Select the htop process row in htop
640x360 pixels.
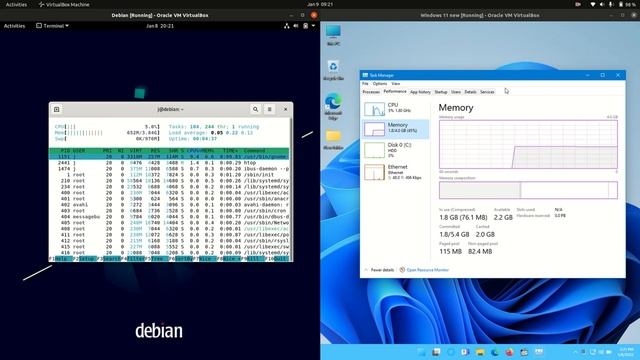169,162
